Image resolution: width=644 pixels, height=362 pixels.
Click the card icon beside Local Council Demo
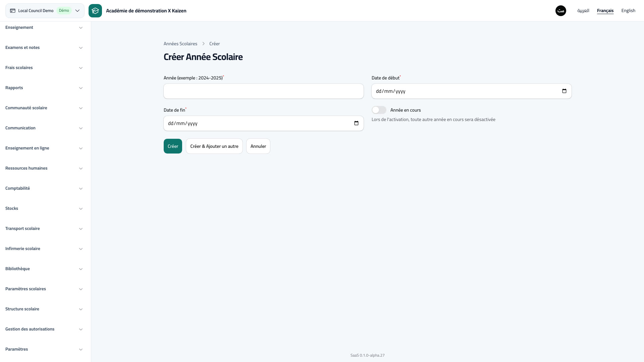point(13,11)
